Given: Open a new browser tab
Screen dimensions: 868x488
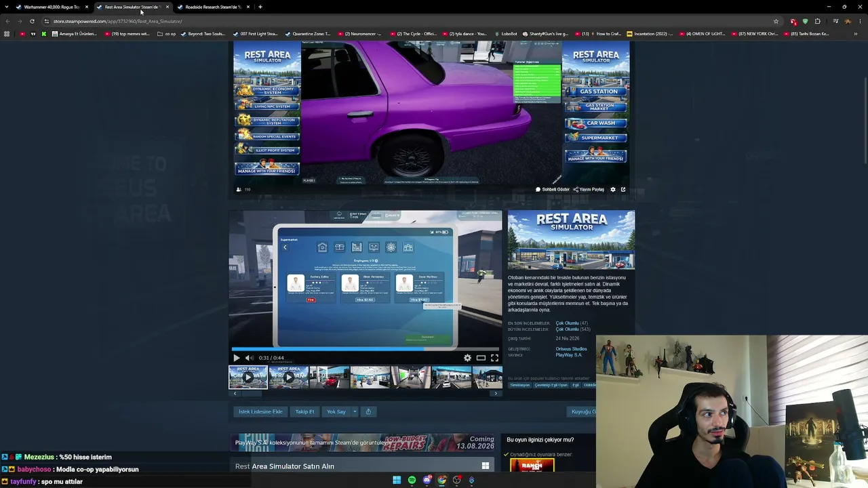Looking at the screenshot, I should pos(260,7).
